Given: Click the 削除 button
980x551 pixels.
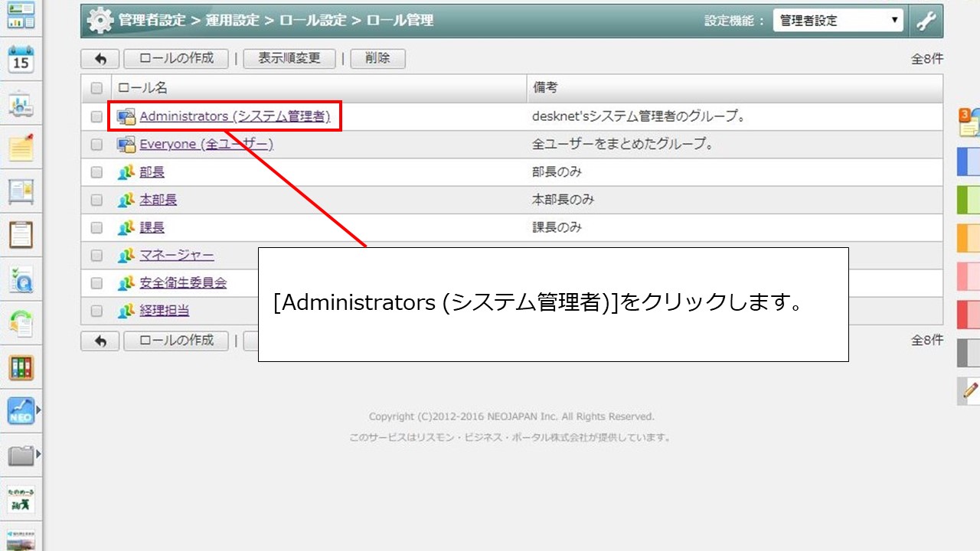Looking at the screenshot, I should point(377,58).
